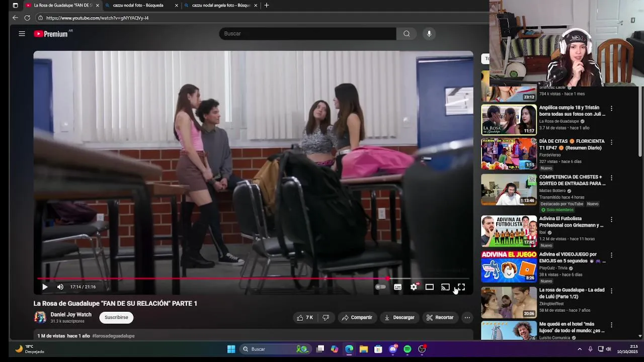
Task: Open options for Adivina el VIDEOJUEGO video
Action: point(611,255)
